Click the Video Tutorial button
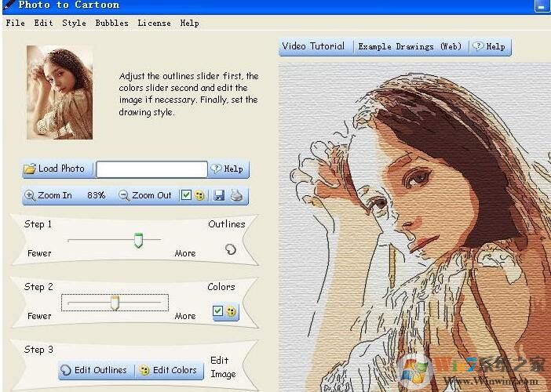The height and width of the screenshot is (392, 551). click(313, 46)
